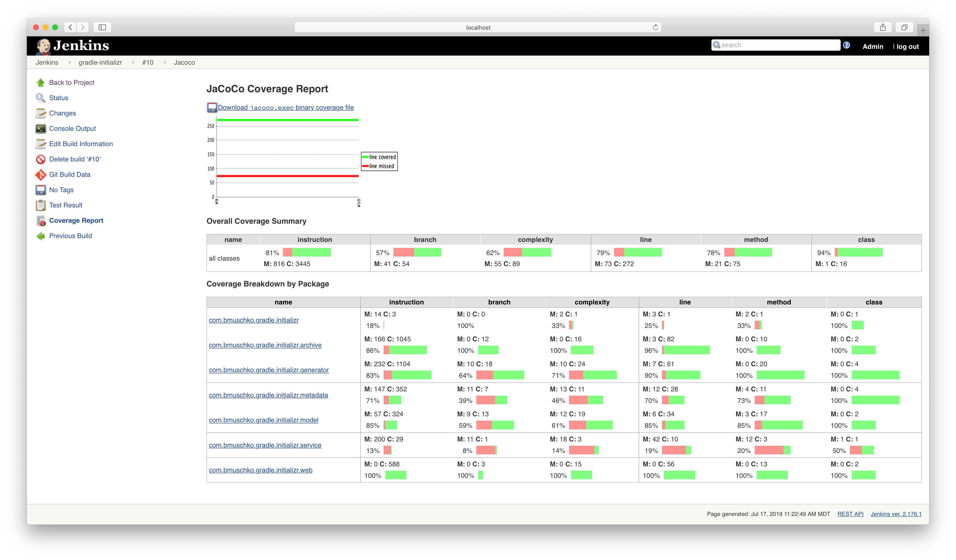This screenshot has width=956, height=560.
Task: Click the Previous Build arrow icon
Action: (40, 236)
